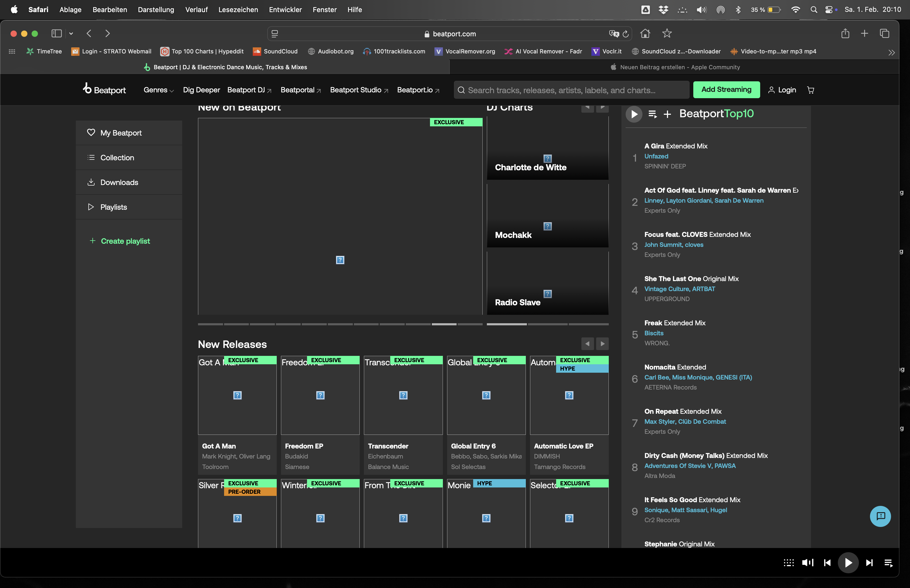Select highlighted carousel progress segment under banner

[x=444, y=324]
